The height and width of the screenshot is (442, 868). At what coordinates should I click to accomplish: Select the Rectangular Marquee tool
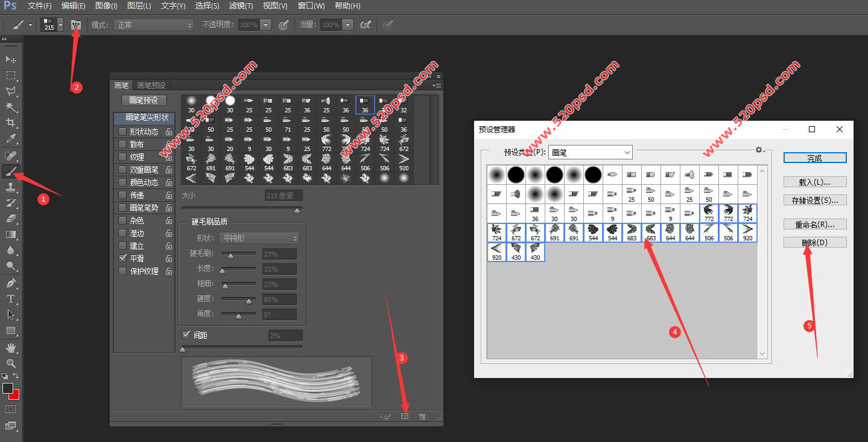point(11,75)
